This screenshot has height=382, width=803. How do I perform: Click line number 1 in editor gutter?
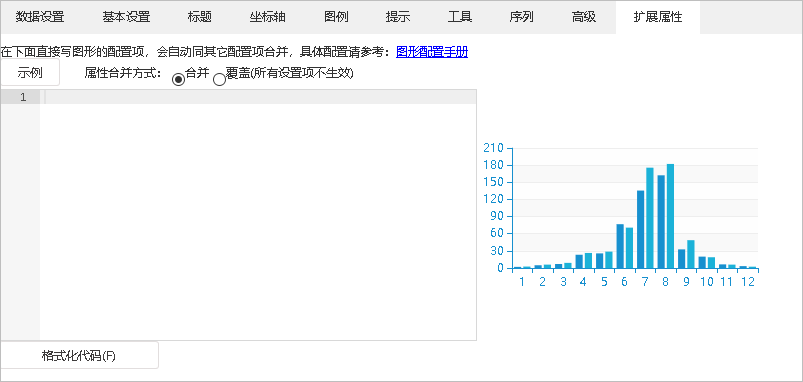[x=23, y=97]
